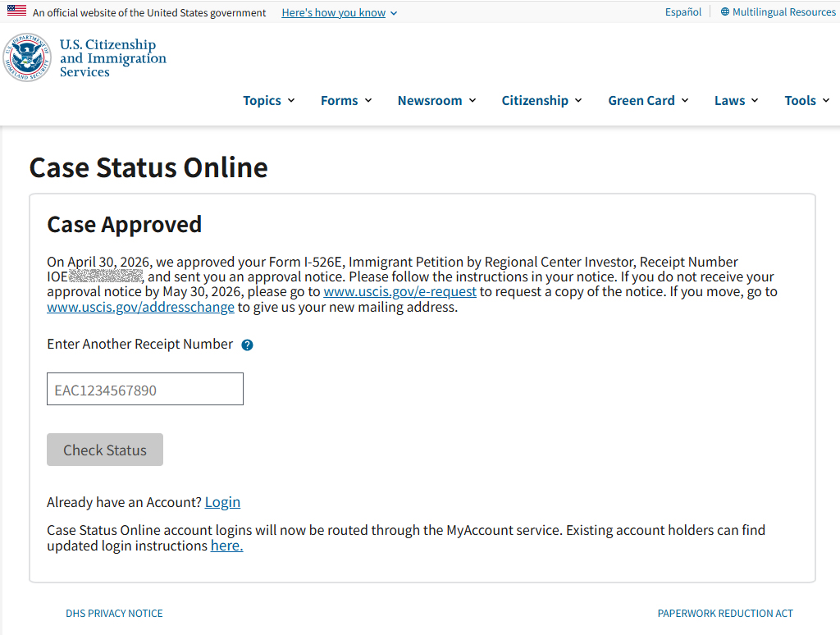
Task: Open the Tools menu
Action: pos(807,101)
